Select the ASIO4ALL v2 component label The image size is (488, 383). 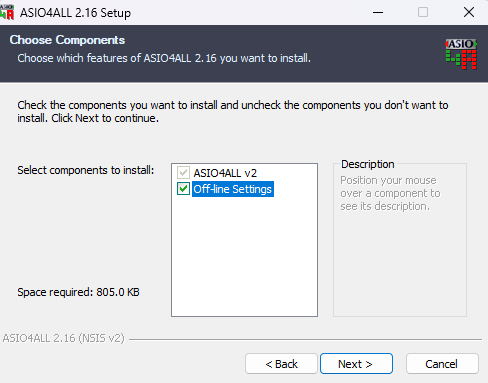225,173
